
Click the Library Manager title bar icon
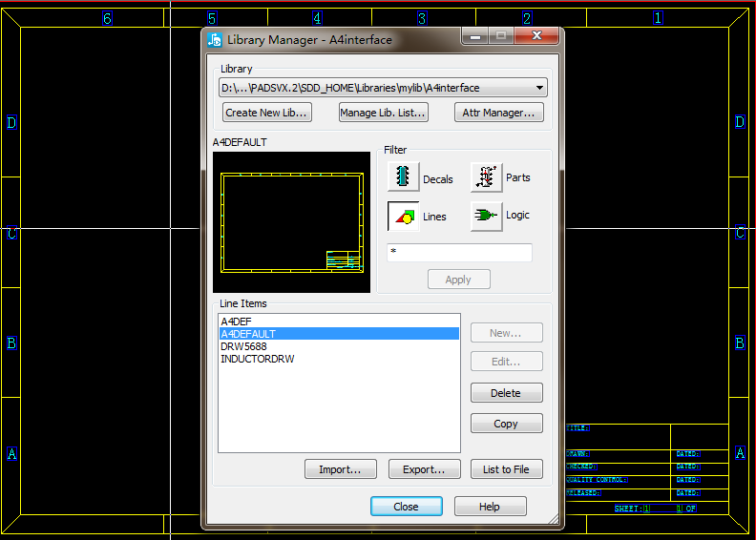[215, 39]
